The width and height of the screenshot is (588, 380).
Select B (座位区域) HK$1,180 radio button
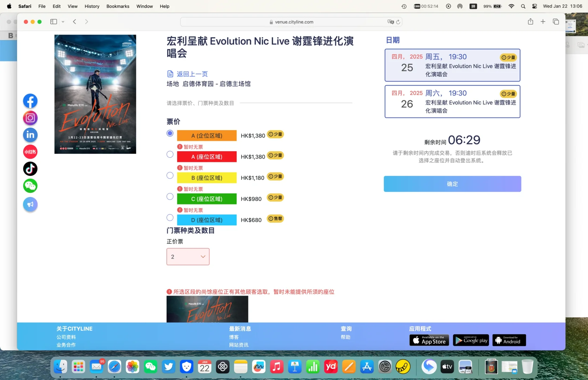(170, 176)
